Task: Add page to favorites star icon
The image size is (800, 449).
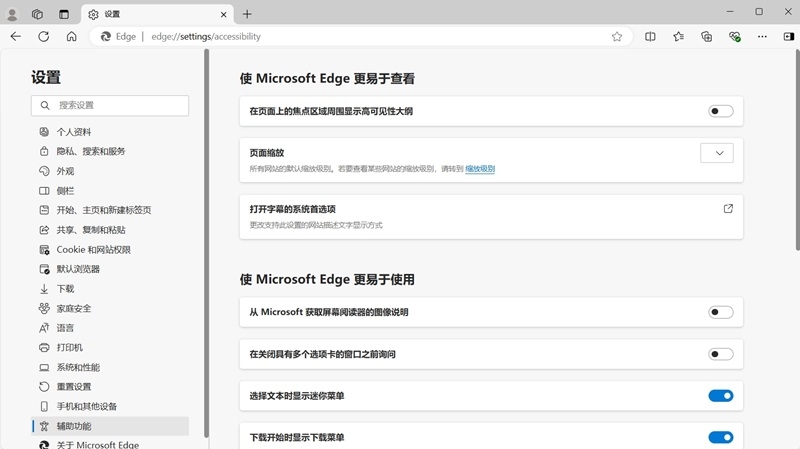Action: (x=617, y=36)
